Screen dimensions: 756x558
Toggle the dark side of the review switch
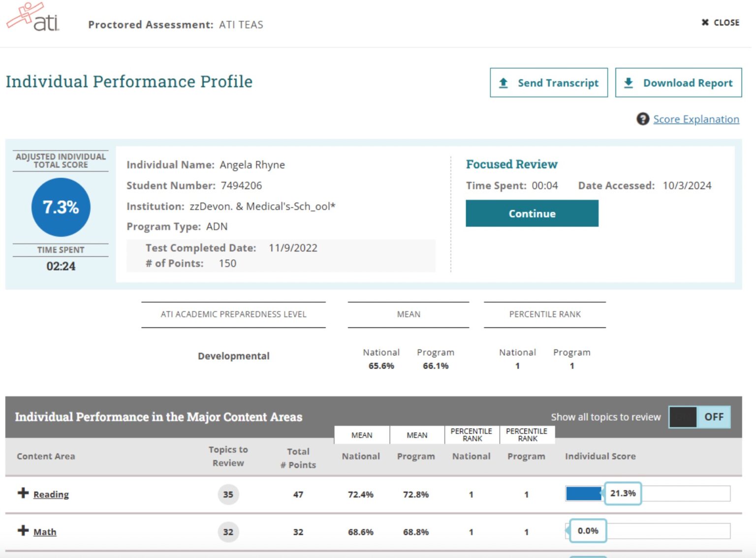684,417
